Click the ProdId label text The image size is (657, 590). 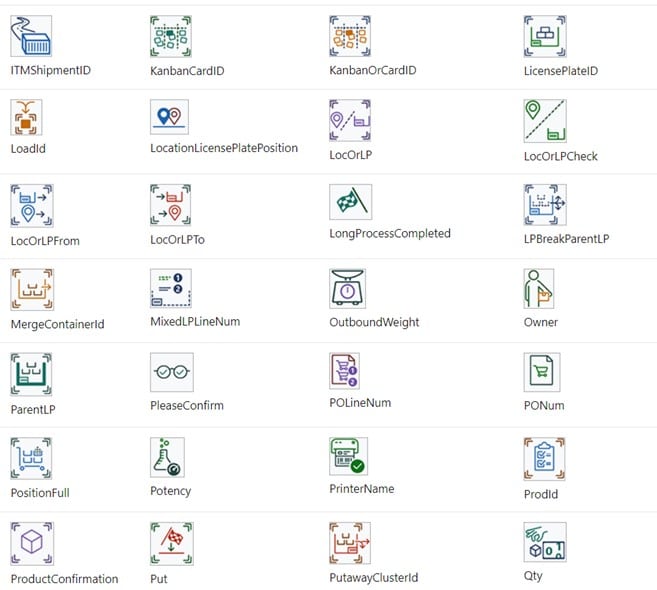point(541,494)
